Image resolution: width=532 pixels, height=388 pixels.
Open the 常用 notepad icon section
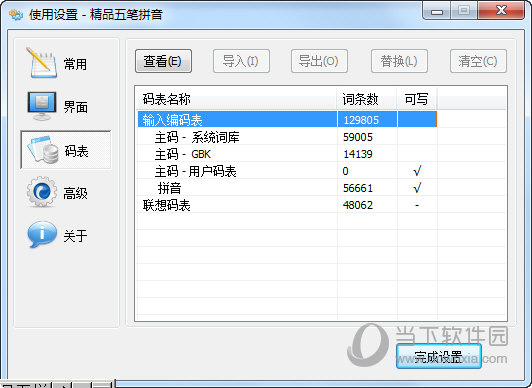(41, 62)
